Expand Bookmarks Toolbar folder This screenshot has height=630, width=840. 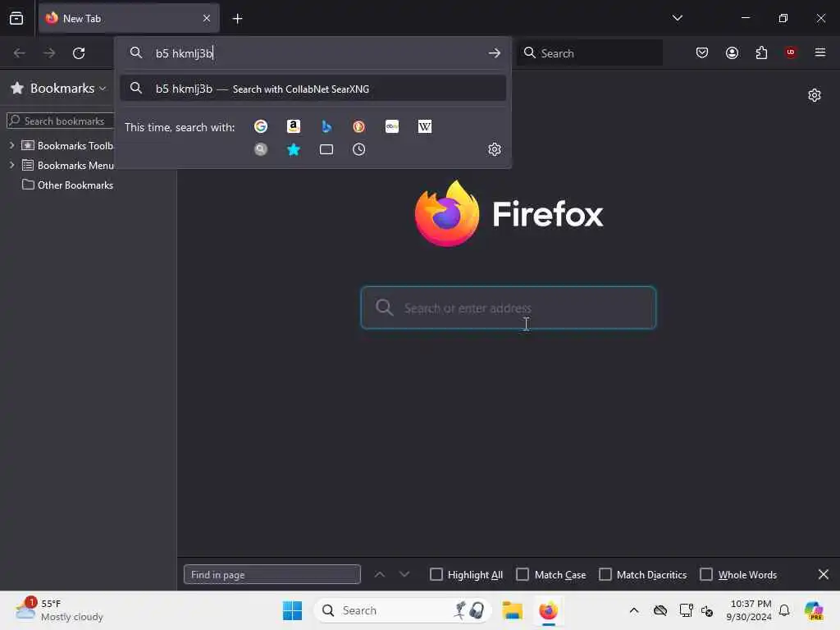[x=11, y=145]
